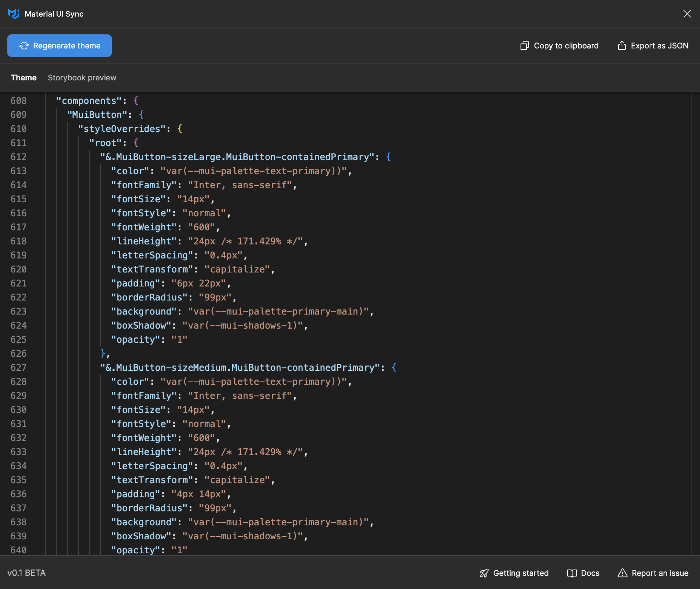Click the Copy to clipboard text
Image resolution: width=700 pixels, height=589 pixels.
pyautogui.click(x=566, y=46)
